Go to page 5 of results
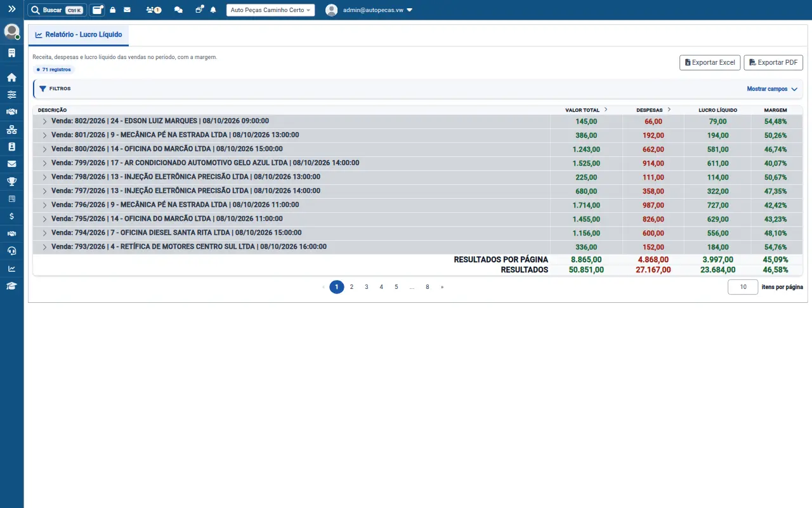 396,287
